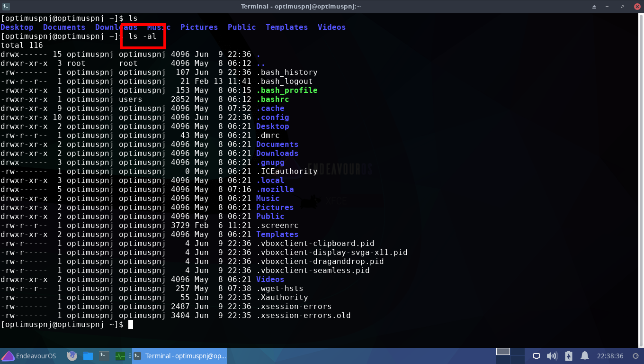This screenshot has width=644, height=364.
Task: Click the size 3404 value
Action: [x=180, y=316]
